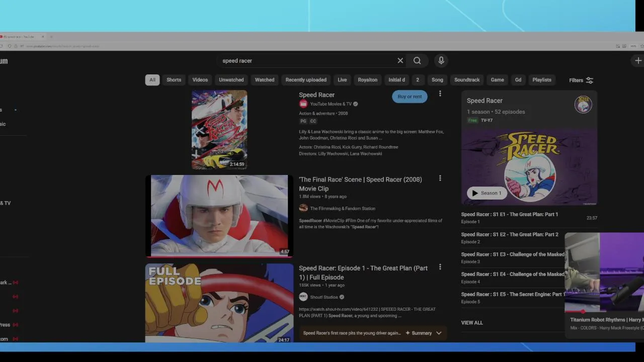Open 'The Final Race' Scene video title

(360, 184)
